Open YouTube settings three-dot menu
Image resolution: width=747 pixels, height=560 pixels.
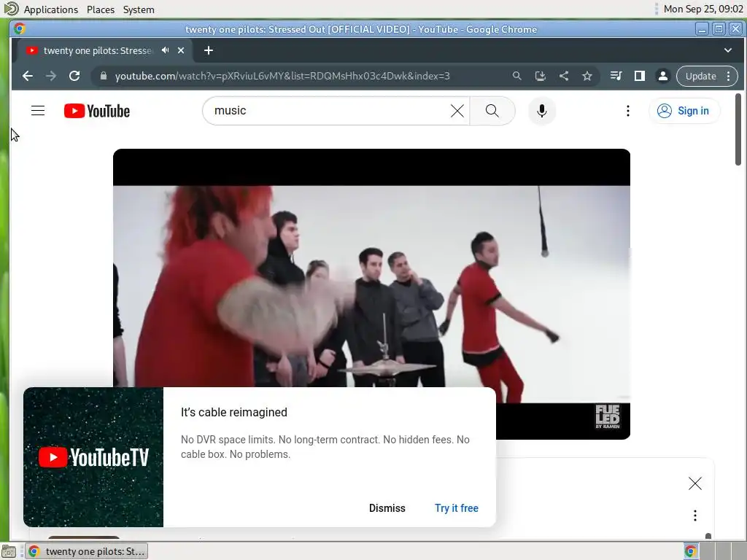[x=628, y=111]
